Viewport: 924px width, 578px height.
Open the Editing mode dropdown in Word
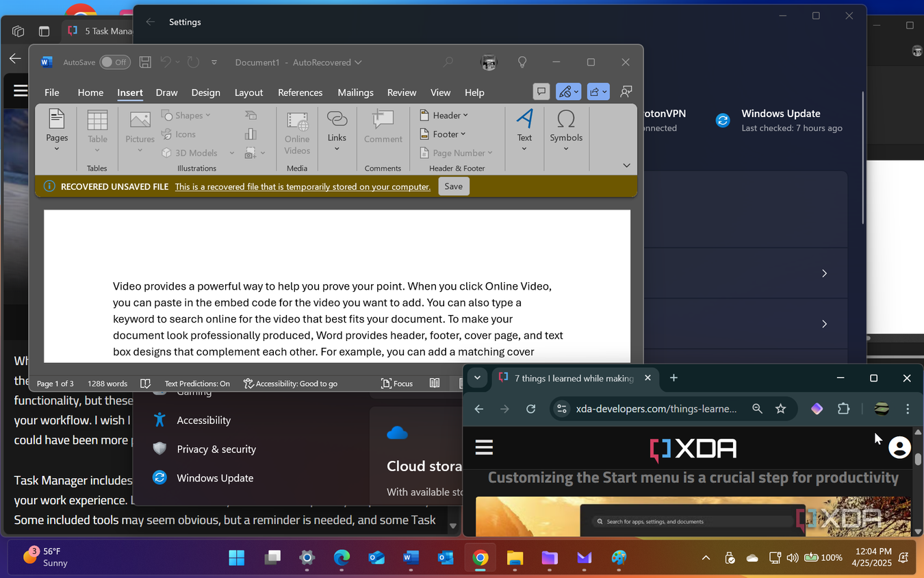click(x=568, y=92)
